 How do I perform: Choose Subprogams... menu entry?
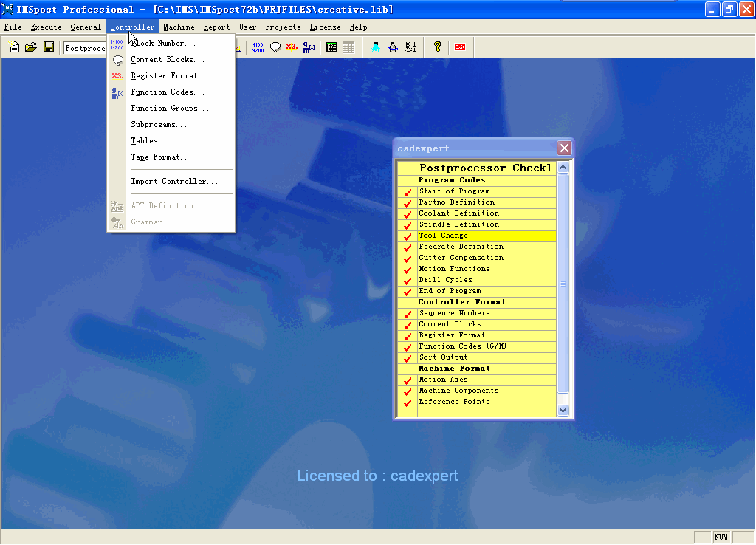pos(171,124)
